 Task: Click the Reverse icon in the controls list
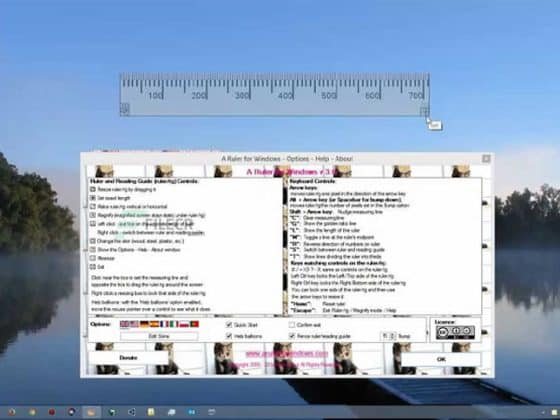(93, 258)
